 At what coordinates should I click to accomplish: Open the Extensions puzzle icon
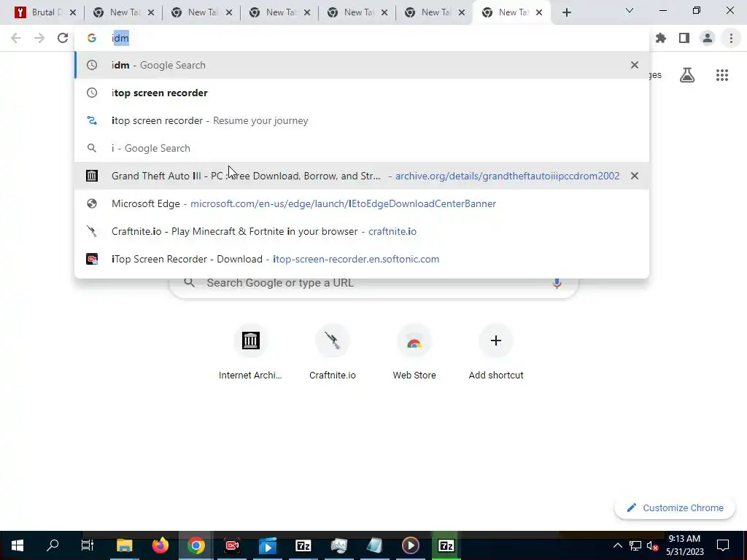(661, 38)
